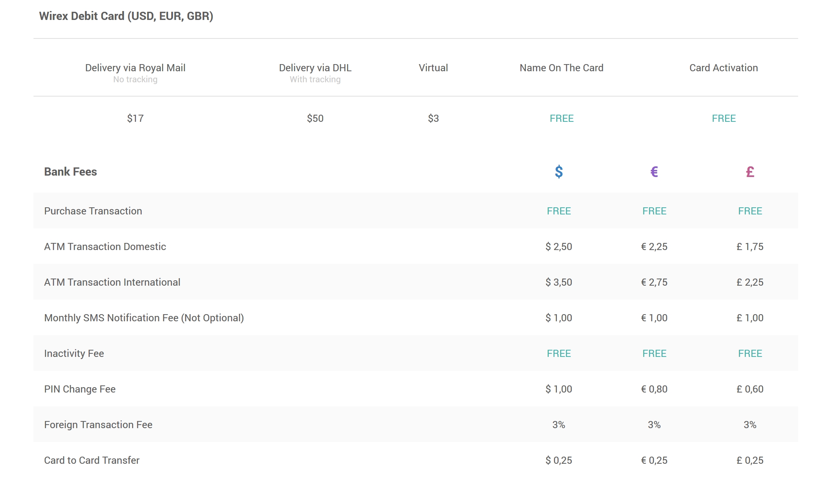Screen dimensions: 827x504
Task: Click the 'With tracking' subtitle
Action: [315, 79]
